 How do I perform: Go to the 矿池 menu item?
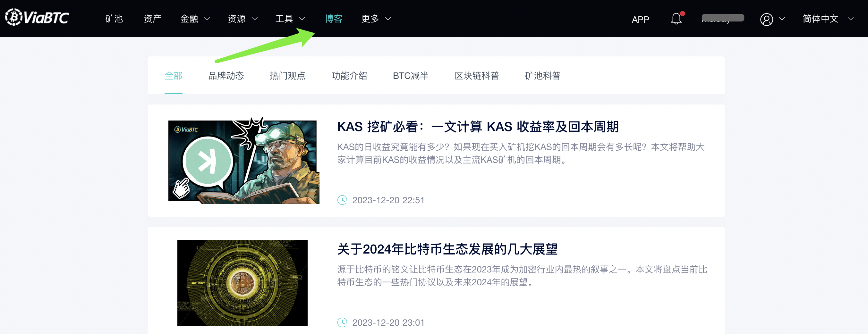[x=114, y=19]
